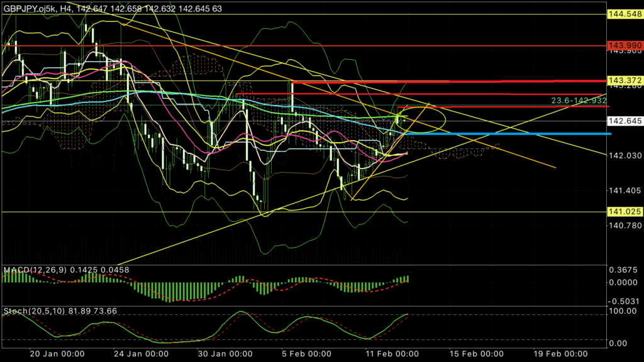Click the 19 Feb 00:00 date label
The width and height of the screenshot is (644, 362).
click(x=560, y=354)
